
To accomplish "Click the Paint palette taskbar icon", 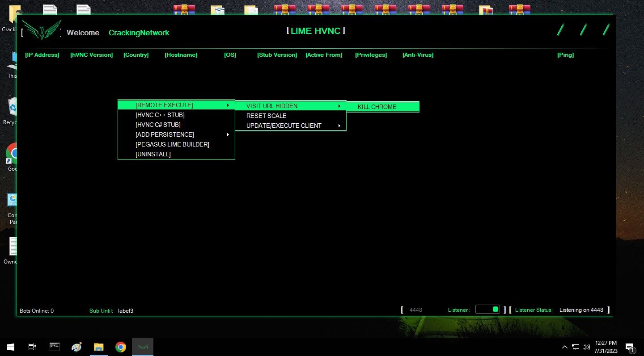I will click(x=77, y=347).
